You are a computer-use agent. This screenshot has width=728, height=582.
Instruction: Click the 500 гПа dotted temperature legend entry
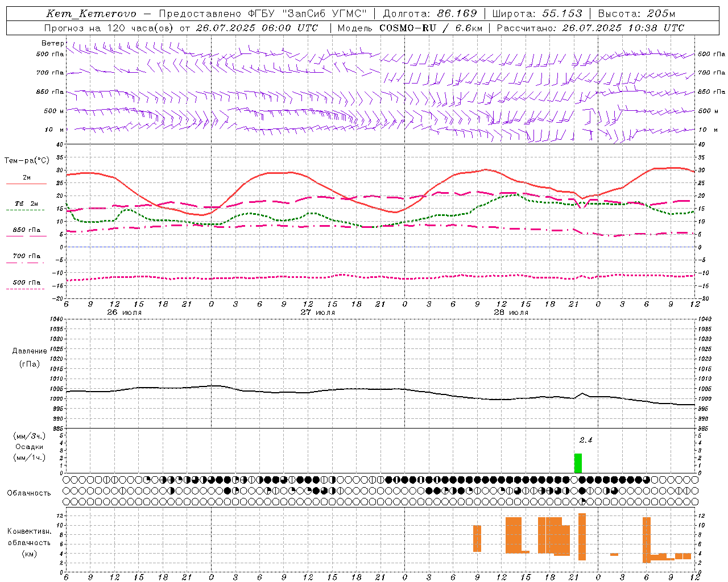[26, 282]
